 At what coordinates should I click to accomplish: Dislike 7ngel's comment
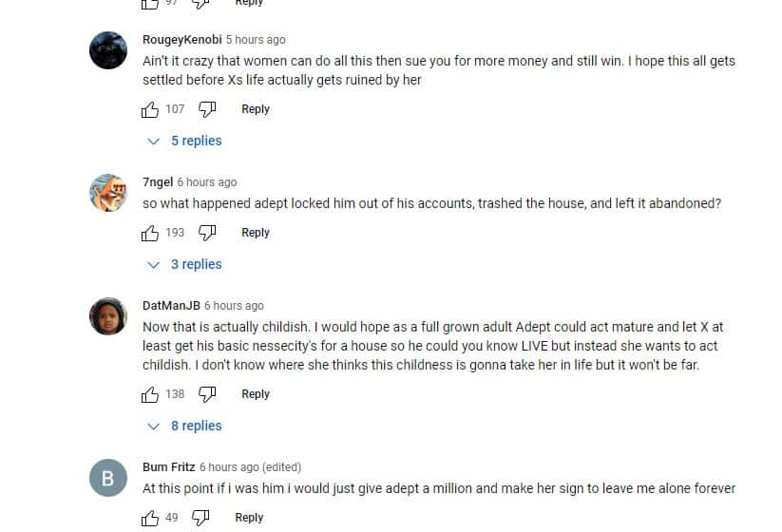pyautogui.click(x=207, y=233)
